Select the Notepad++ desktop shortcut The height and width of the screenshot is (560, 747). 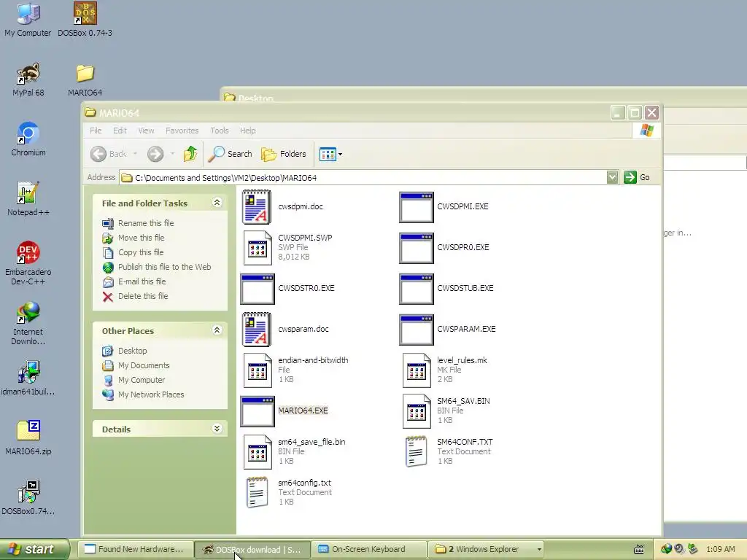[28, 199]
